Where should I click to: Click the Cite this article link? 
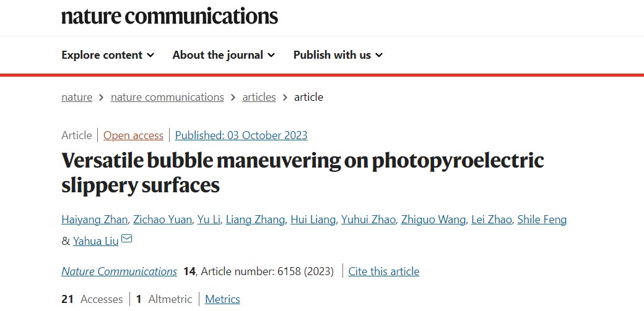[x=384, y=271]
